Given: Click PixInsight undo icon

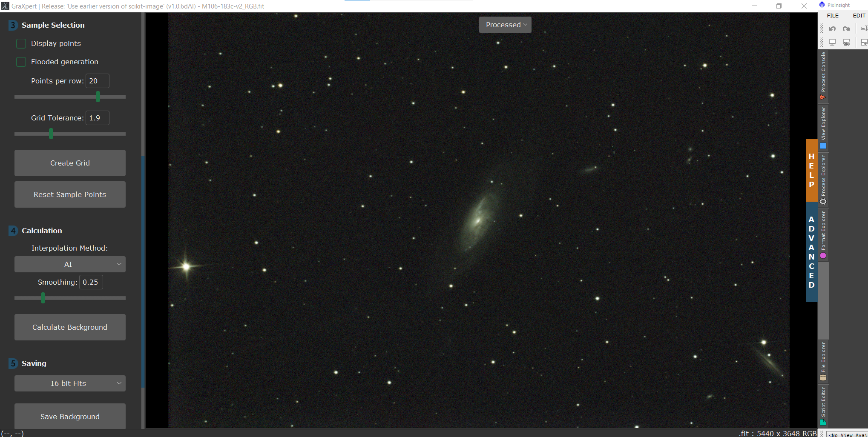Looking at the screenshot, I should pos(832,29).
